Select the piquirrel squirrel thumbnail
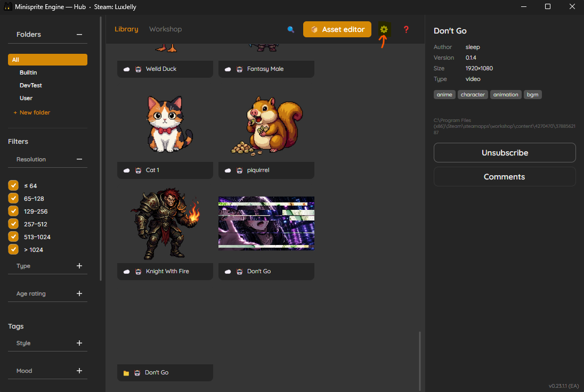Image resolution: width=584 pixels, height=392 pixels. (x=266, y=126)
